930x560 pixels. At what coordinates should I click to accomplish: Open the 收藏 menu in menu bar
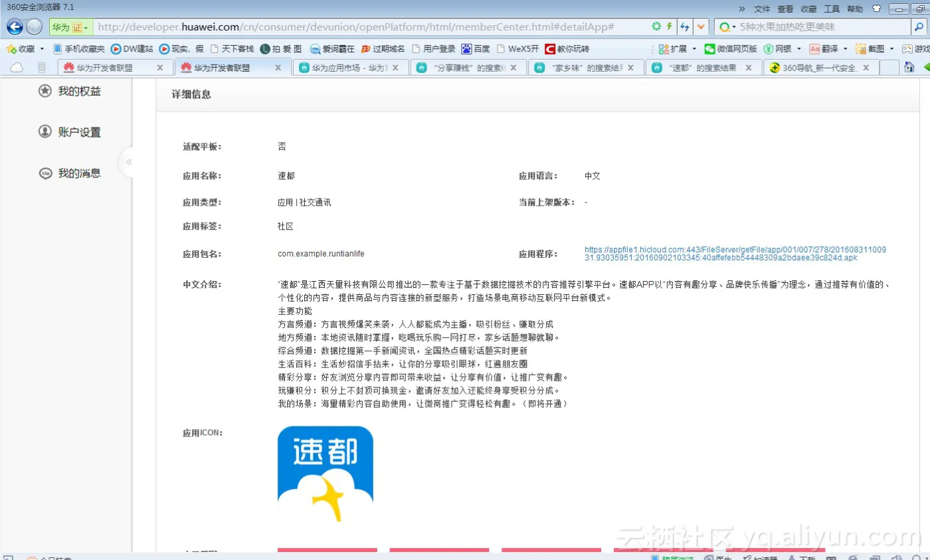tap(808, 9)
